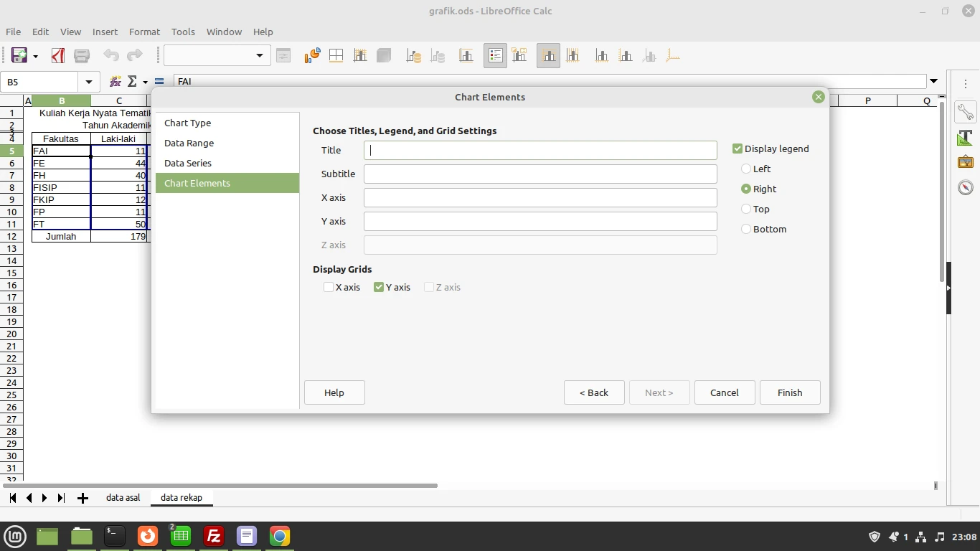980x551 pixels.
Task: Uncheck the Display legend checkbox
Action: pyautogui.click(x=738, y=149)
